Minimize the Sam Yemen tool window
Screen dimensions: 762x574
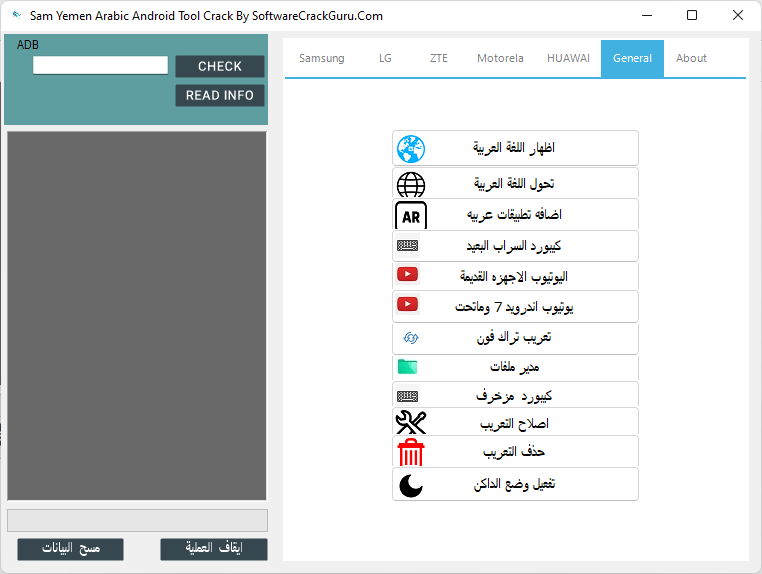coord(647,16)
